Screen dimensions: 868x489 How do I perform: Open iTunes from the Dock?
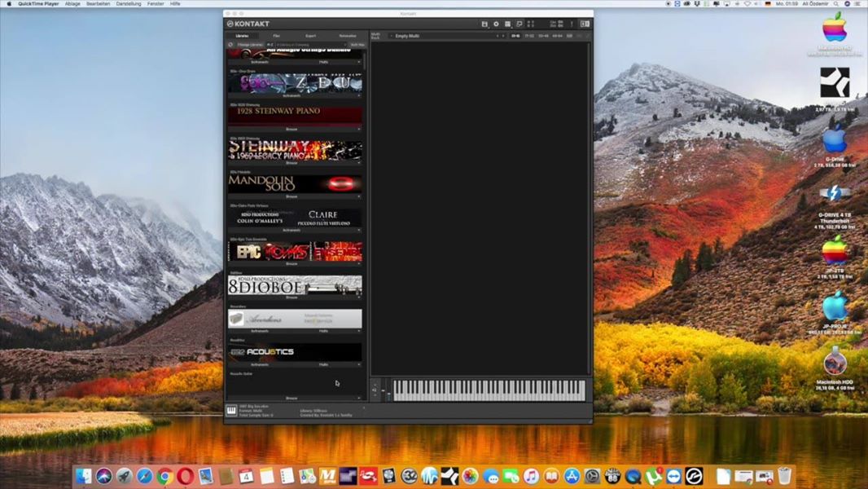(531, 476)
